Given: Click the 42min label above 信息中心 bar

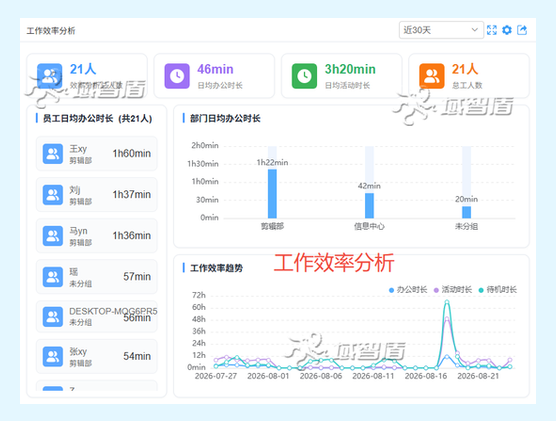Looking at the screenshot, I should [369, 186].
